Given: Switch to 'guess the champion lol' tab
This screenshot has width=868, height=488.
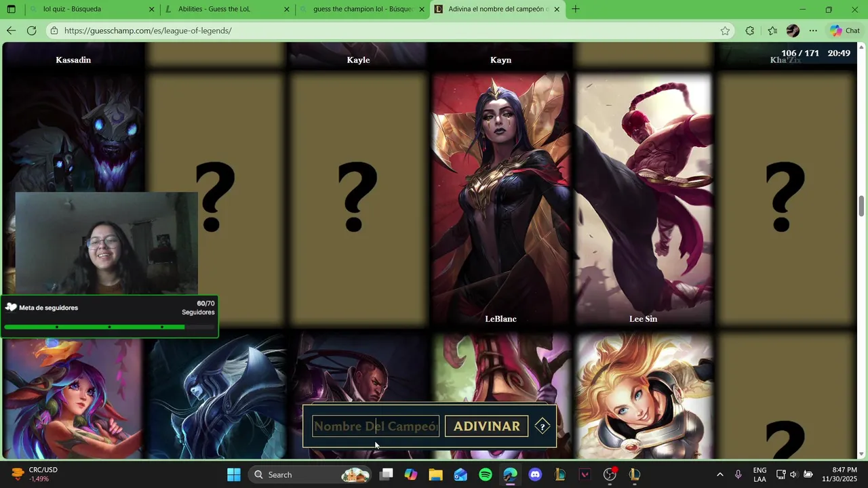Looking at the screenshot, I should (363, 9).
